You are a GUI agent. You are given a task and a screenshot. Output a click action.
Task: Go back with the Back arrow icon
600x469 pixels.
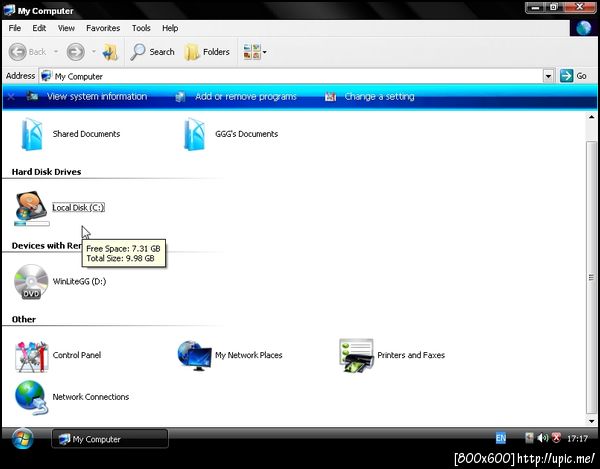click(x=18, y=52)
